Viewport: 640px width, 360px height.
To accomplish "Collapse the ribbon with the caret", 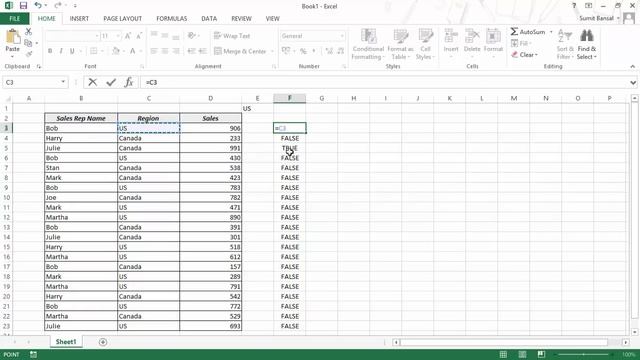I will point(633,67).
